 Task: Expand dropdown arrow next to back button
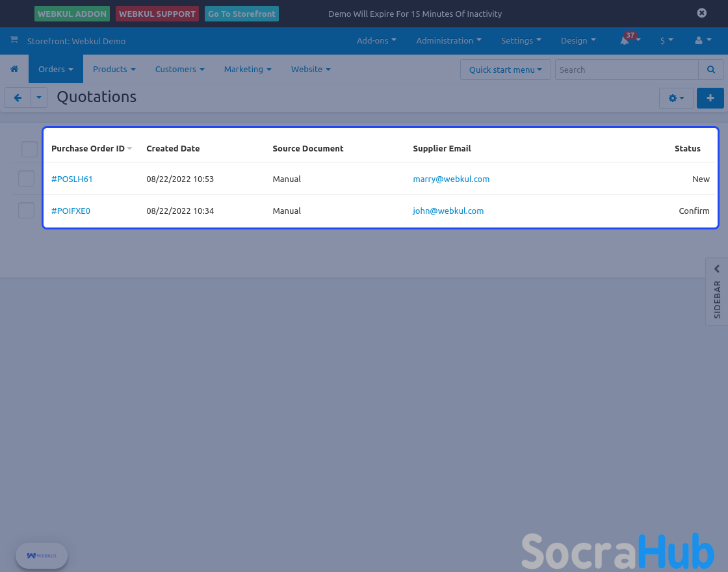39,97
